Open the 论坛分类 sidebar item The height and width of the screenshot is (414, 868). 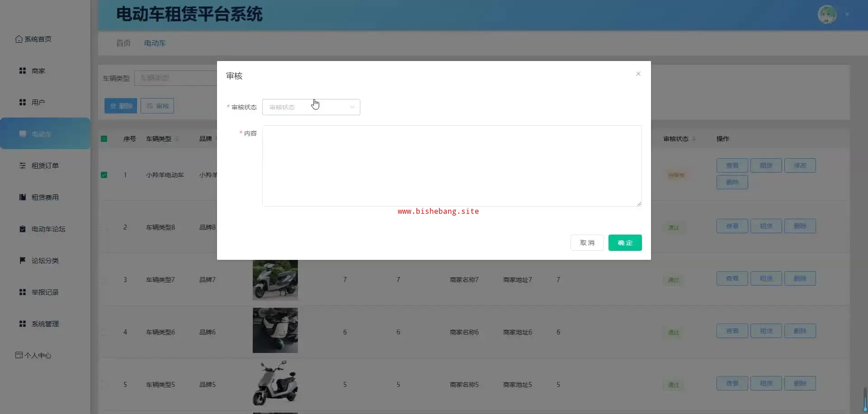[x=45, y=261]
